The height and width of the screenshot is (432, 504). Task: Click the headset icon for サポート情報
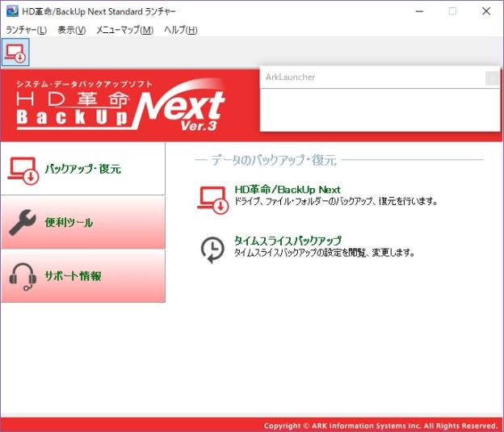click(23, 277)
